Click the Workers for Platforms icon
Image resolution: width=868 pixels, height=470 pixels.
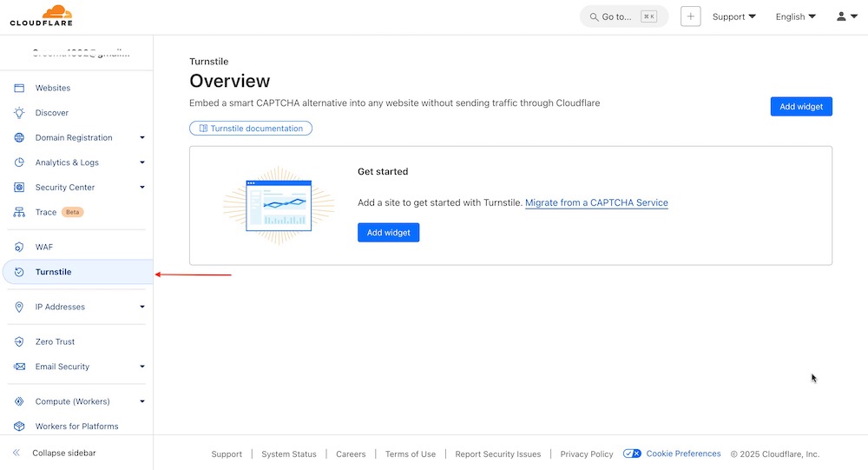pos(19,427)
